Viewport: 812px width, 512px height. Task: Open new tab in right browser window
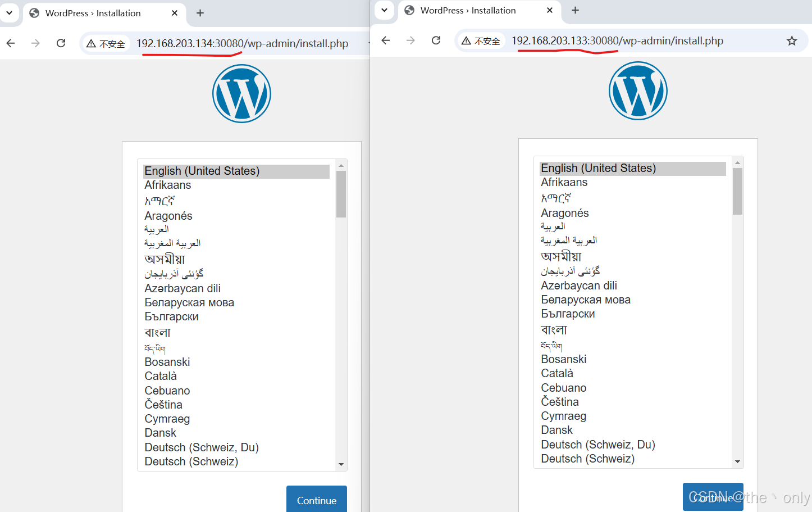575,10
